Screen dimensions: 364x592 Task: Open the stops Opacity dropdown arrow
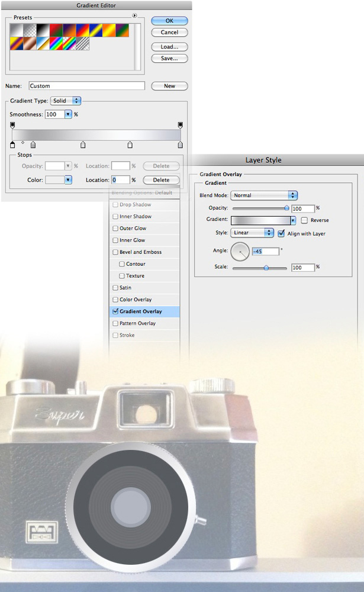68,166
